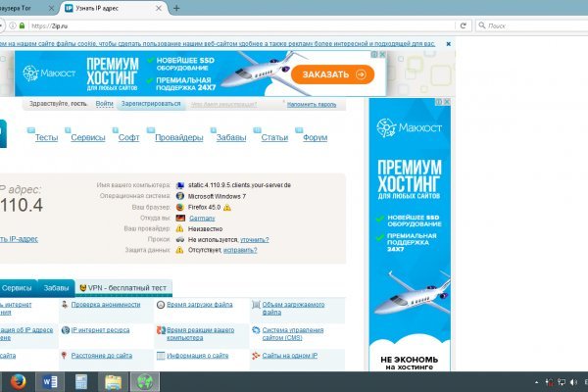The image size is (588, 392).
Task: Open the calculator taskbar icon
Action: pyautogui.click(x=82, y=380)
